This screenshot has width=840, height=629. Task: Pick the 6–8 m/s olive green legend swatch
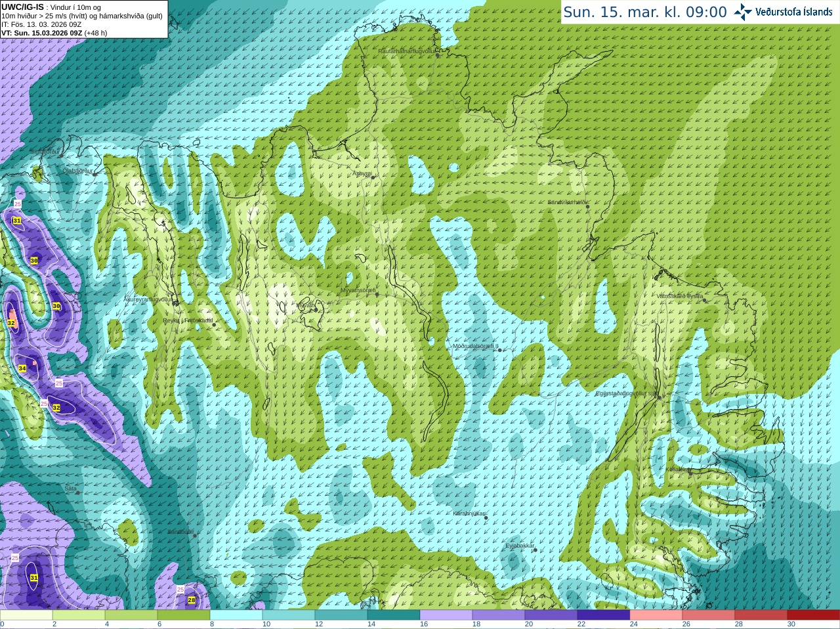pyautogui.click(x=184, y=615)
